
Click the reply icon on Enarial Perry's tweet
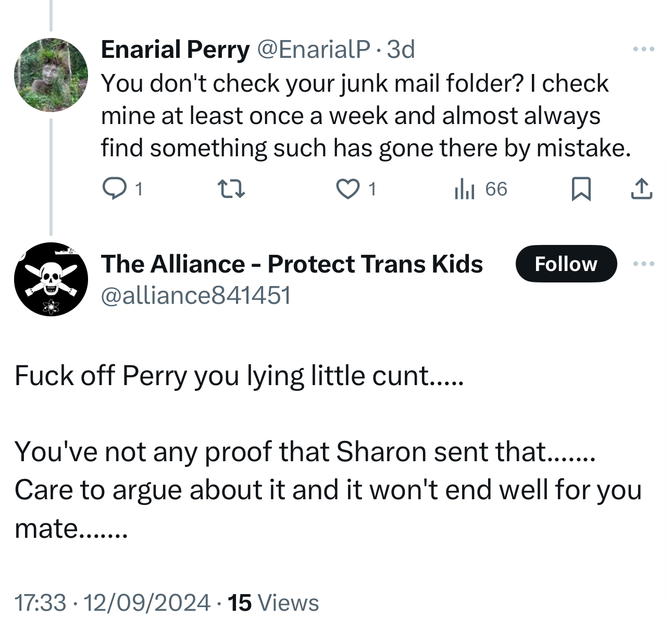pos(114,189)
